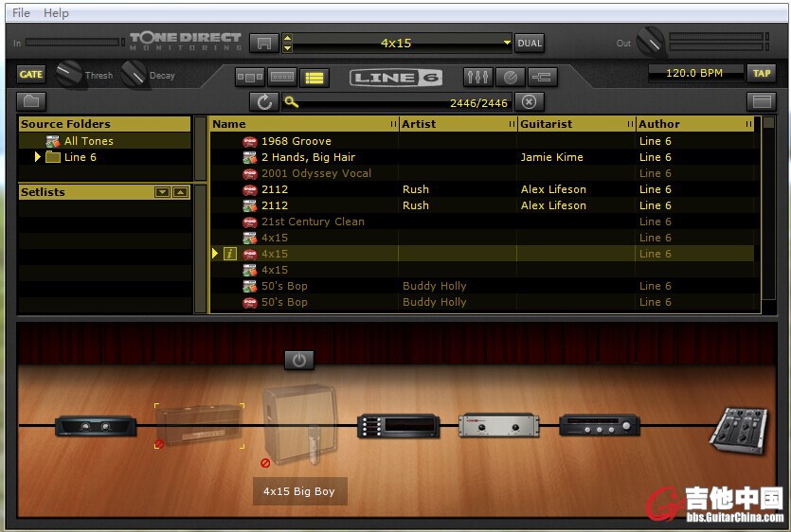Open the tuner icon in toolbar
Viewport: 791px width, 532px height.
click(510, 77)
